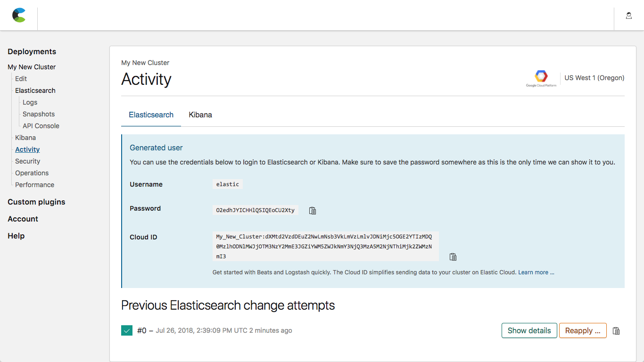Click 'Previous Elasticsearch change attempts' heading

tap(228, 305)
